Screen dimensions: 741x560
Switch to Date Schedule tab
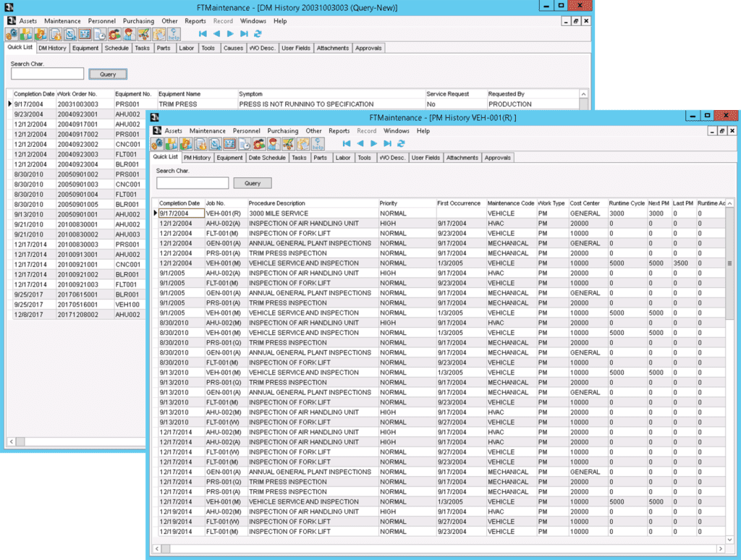pos(267,158)
